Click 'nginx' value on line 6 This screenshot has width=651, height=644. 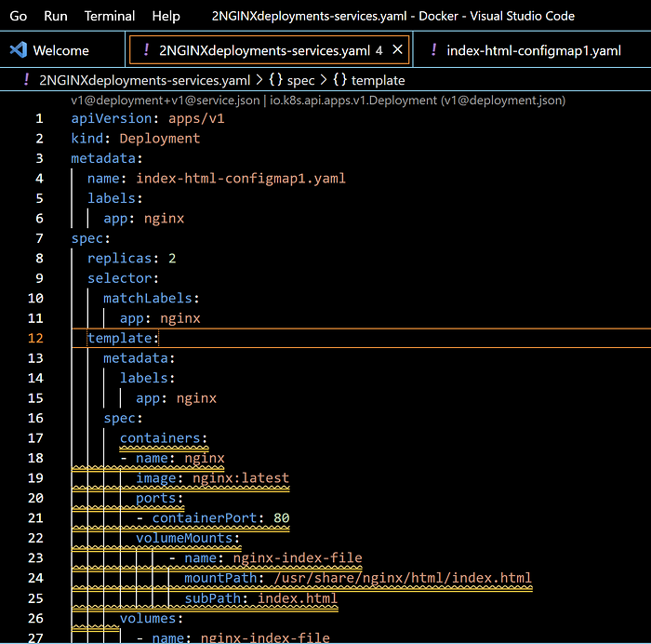pos(164,219)
